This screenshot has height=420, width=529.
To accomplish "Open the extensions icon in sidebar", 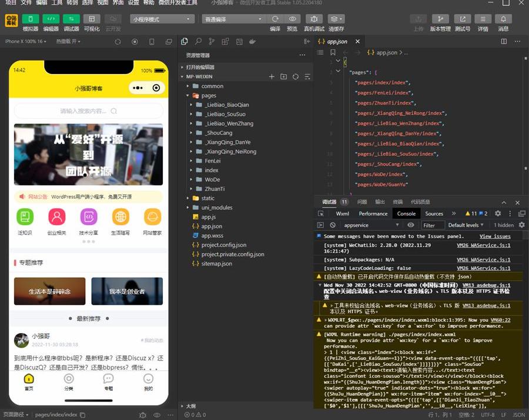I will (x=225, y=42).
